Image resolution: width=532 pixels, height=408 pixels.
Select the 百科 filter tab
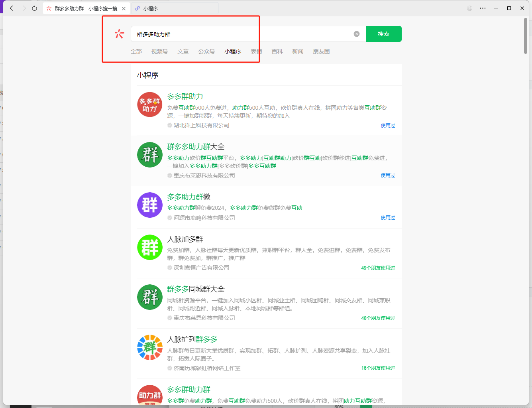(277, 51)
